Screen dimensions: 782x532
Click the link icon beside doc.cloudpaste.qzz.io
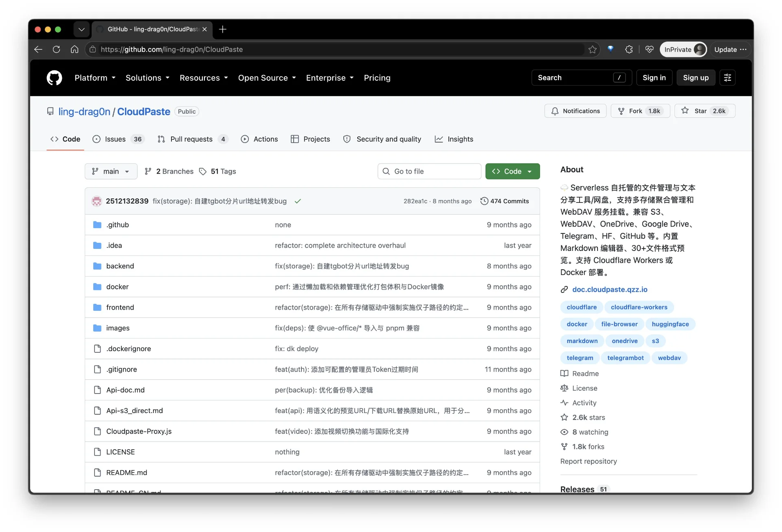point(564,290)
